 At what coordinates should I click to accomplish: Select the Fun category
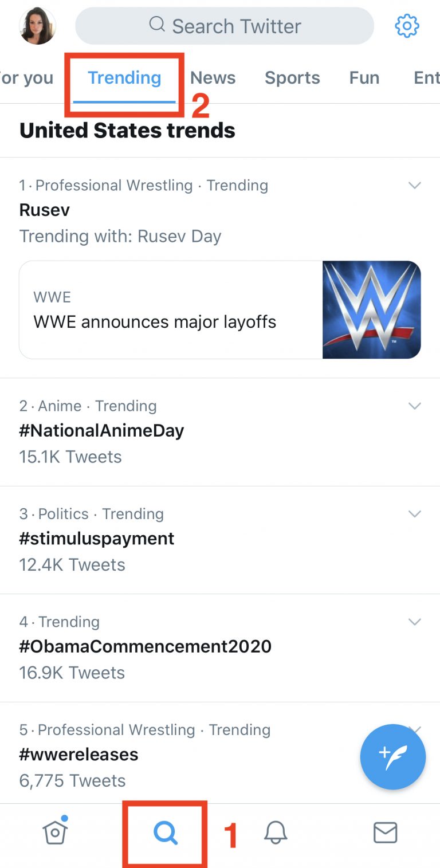click(x=364, y=78)
